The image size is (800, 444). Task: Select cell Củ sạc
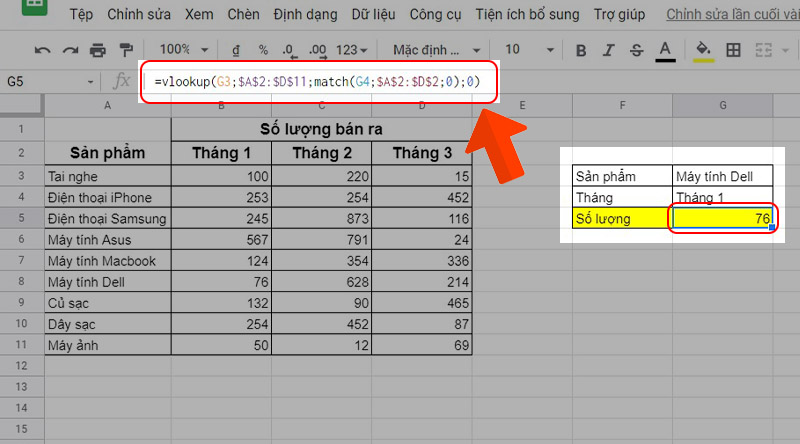108,303
